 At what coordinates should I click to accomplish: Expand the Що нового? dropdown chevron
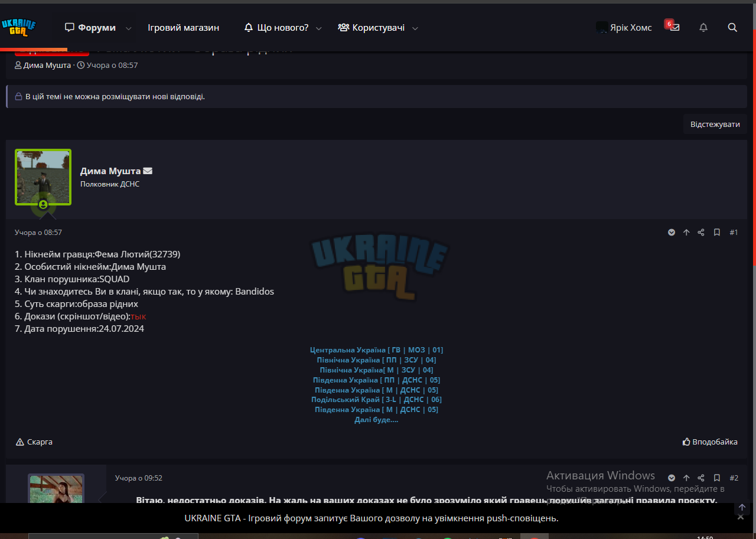pos(319,28)
